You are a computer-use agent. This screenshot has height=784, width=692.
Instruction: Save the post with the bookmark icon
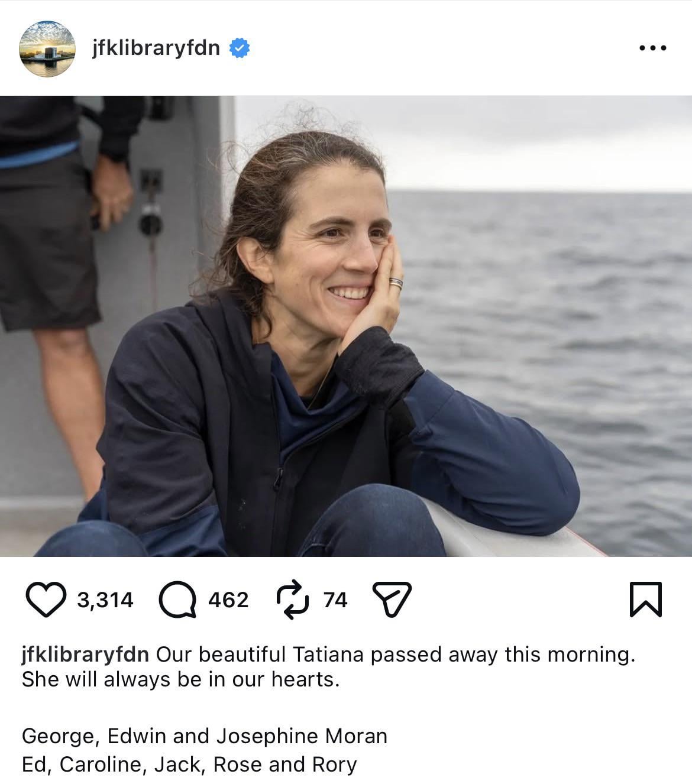(645, 600)
